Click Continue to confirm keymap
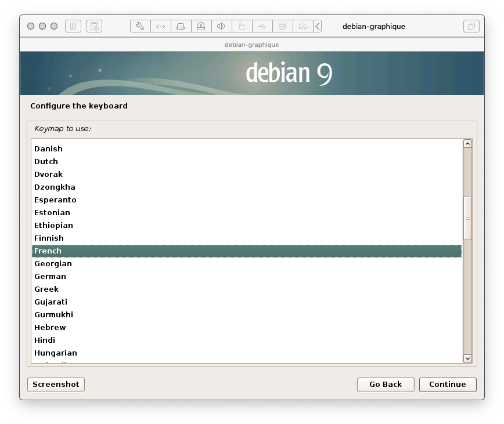Screen dimensions: 504x424 [x=448, y=385]
